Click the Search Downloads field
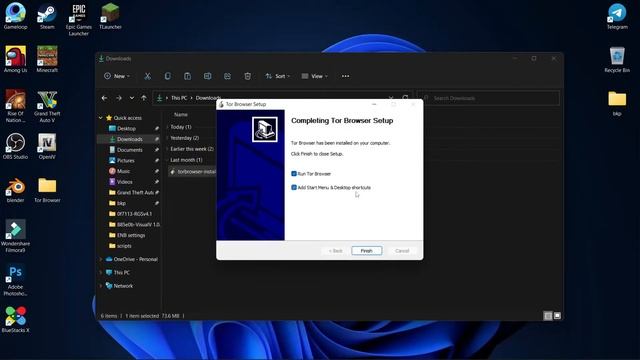This screenshot has height=360, width=640. (x=488, y=98)
